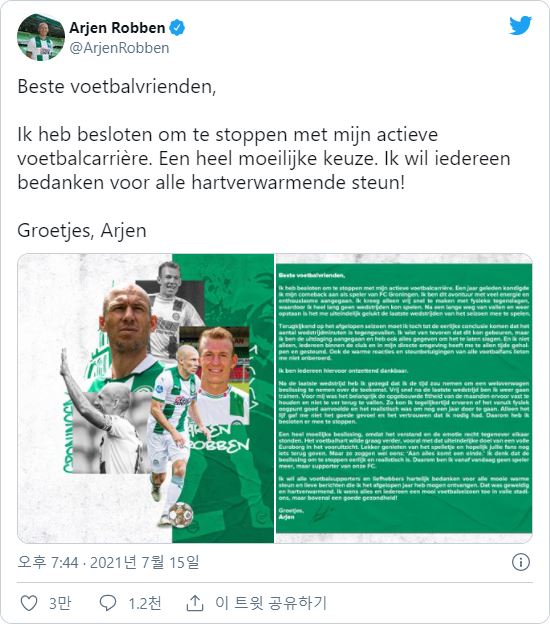
Task: Open the 오후 7:44 timestamp link
Action: [48, 562]
